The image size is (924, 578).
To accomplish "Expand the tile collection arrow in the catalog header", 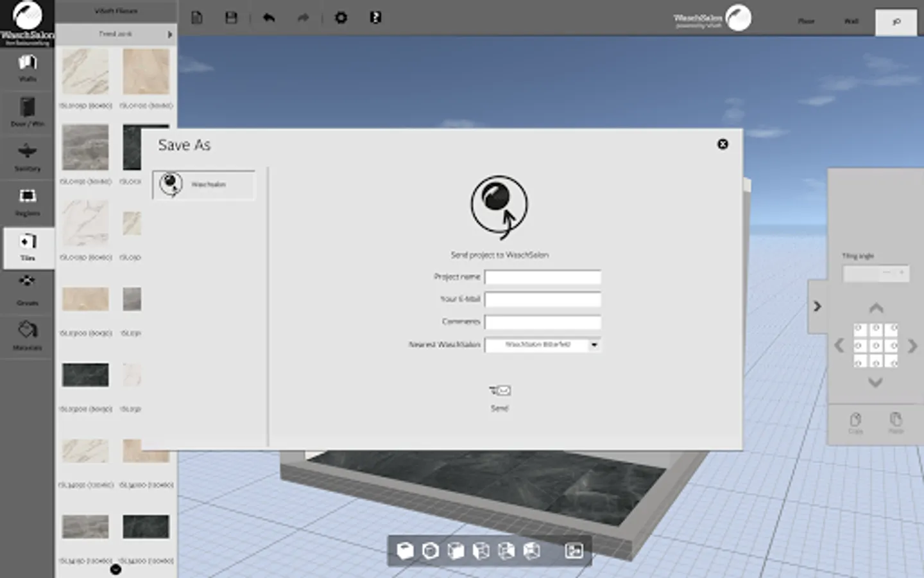I will tap(170, 34).
